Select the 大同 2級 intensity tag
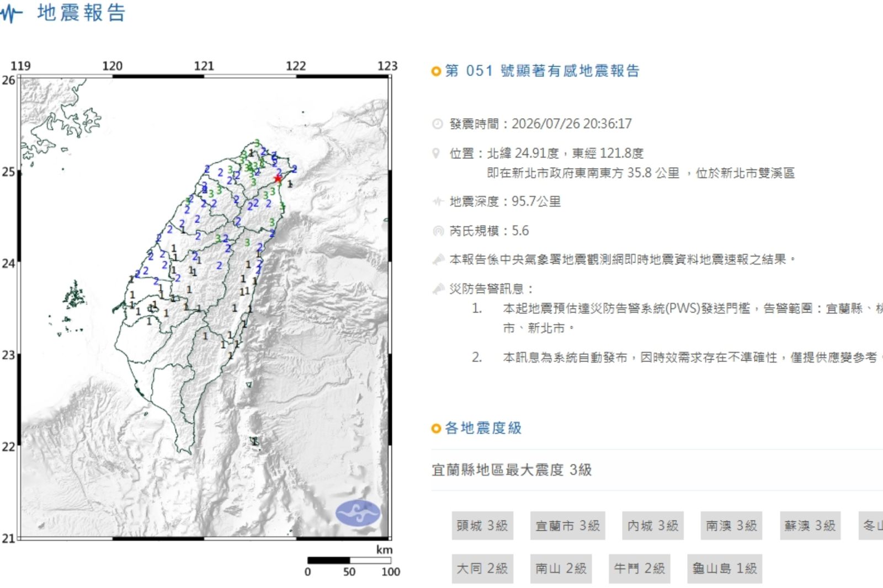This screenshot has height=588, width=883. tap(482, 569)
